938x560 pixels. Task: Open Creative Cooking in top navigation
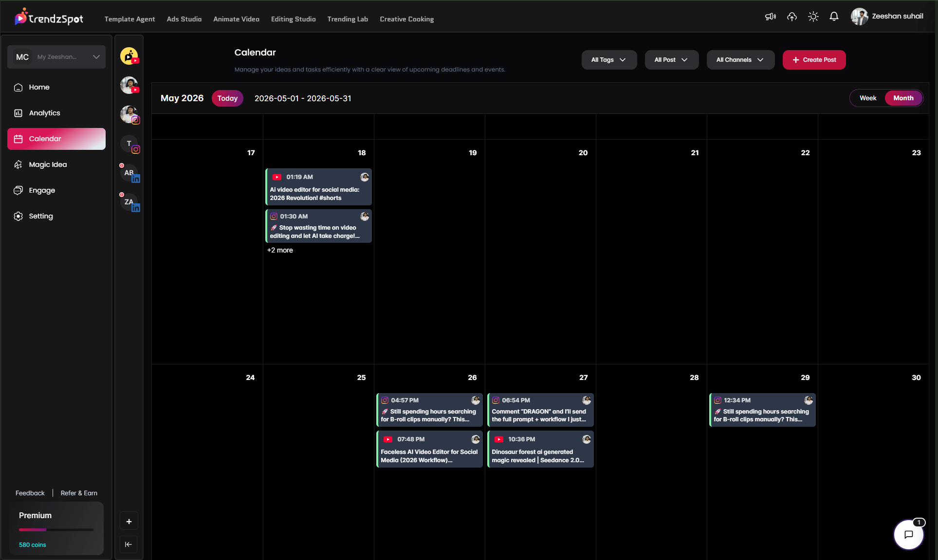[x=406, y=19]
